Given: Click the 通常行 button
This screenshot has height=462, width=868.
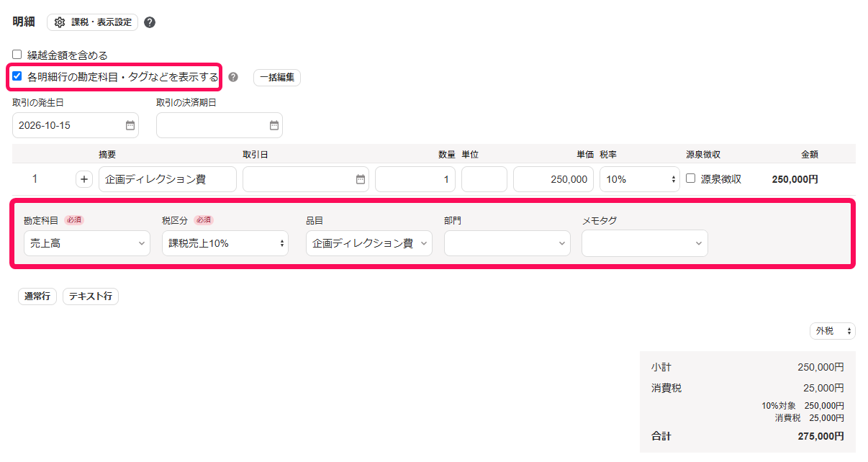Looking at the screenshot, I should (x=37, y=296).
